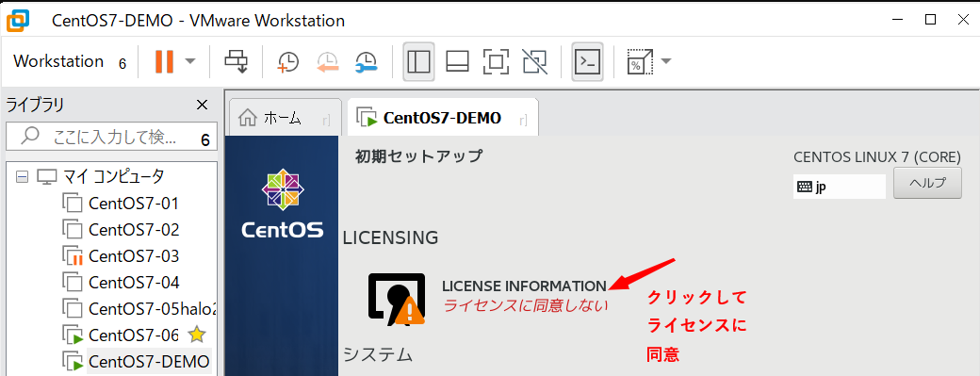Take a snapshot of this VM
The image size is (980, 376).
(288, 61)
